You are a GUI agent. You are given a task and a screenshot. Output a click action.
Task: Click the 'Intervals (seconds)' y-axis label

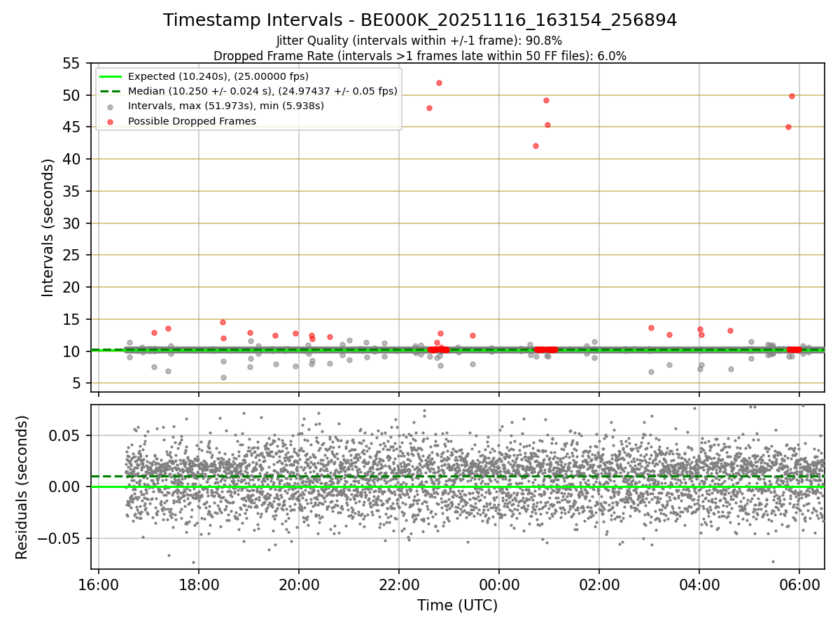coord(48,227)
